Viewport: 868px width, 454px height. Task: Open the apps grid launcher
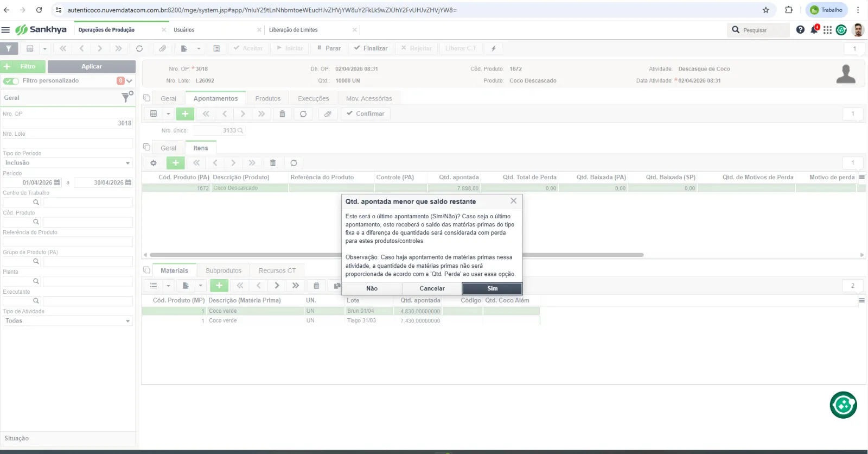coord(827,30)
